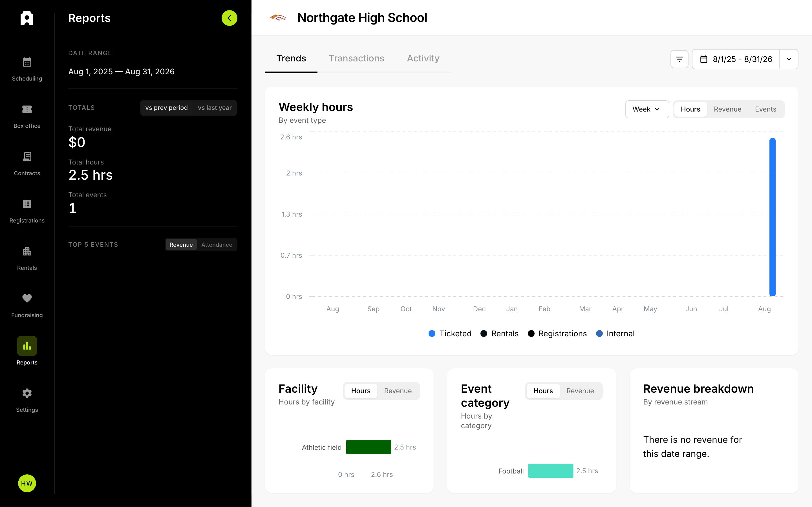812x507 pixels.
Task: Switch to the Transactions tab
Action: point(356,58)
